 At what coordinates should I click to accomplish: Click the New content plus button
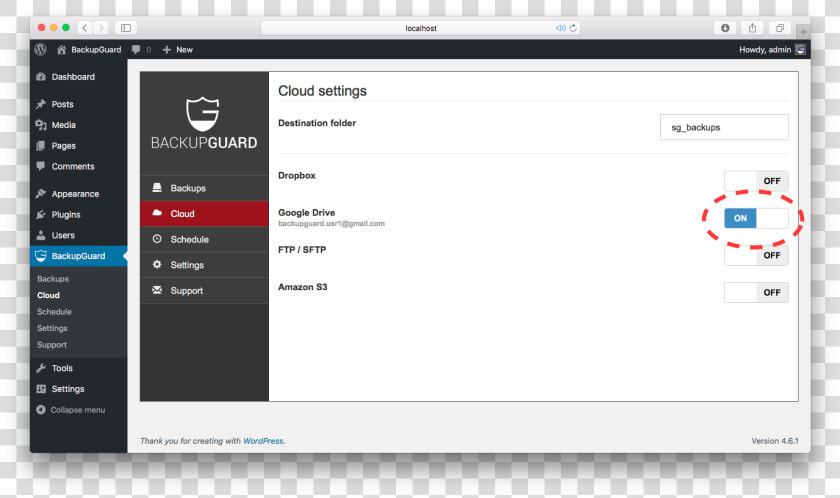pyautogui.click(x=177, y=49)
